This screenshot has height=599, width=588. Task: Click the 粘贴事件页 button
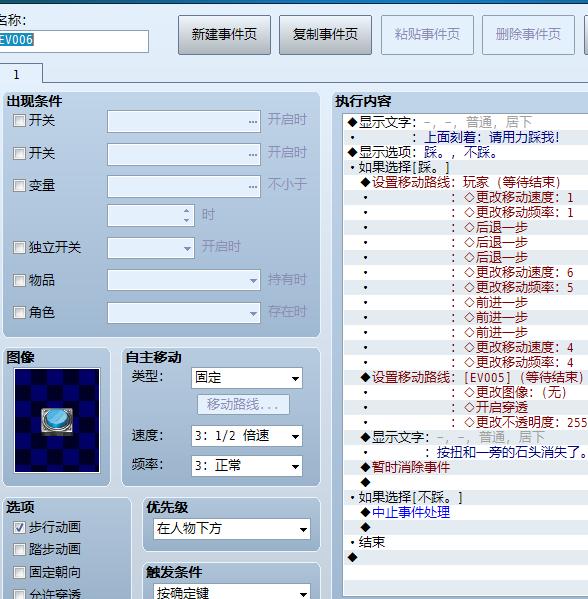tap(427, 35)
